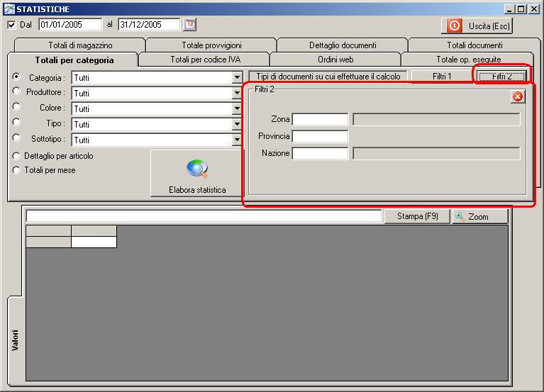Expand the Produttore dropdown arrow
The width and height of the screenshot is (544, 392).
pos(237,94)
